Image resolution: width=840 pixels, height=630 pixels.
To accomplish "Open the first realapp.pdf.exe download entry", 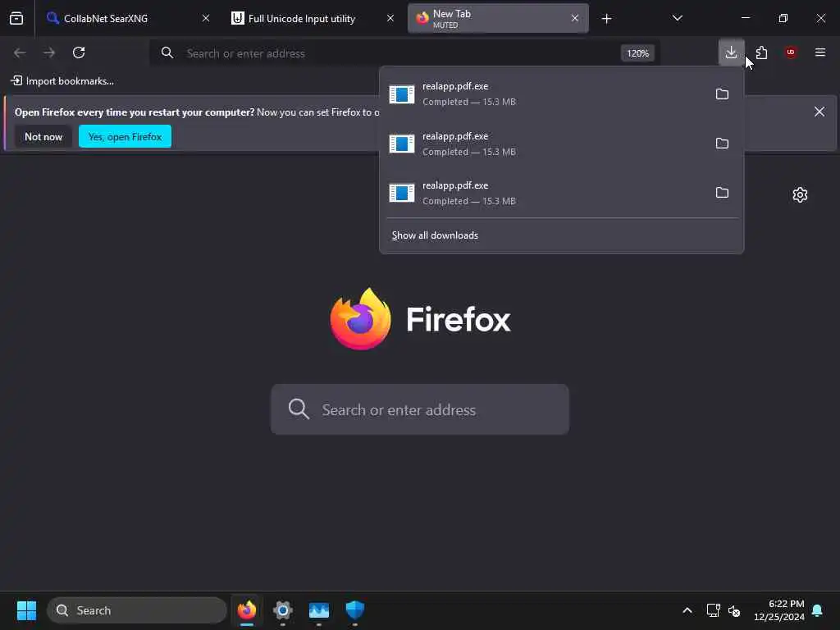I will tap(546, 94).
